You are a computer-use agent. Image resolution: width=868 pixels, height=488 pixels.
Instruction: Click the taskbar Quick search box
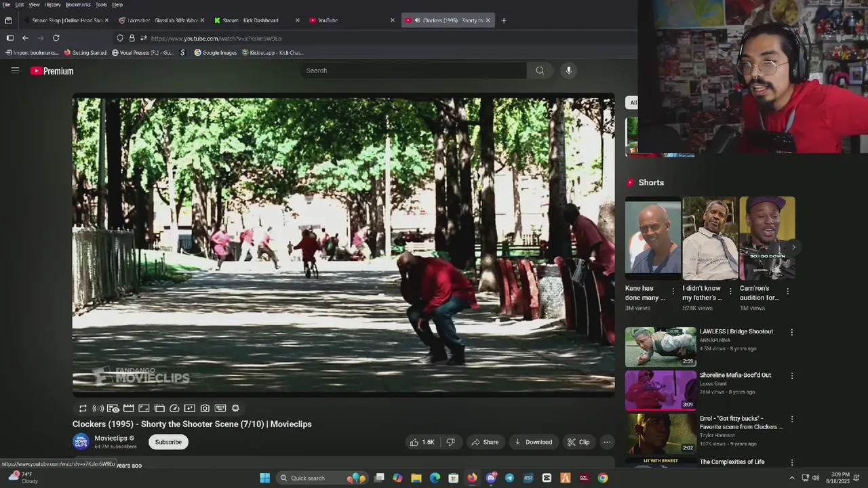tap(323, 478)
